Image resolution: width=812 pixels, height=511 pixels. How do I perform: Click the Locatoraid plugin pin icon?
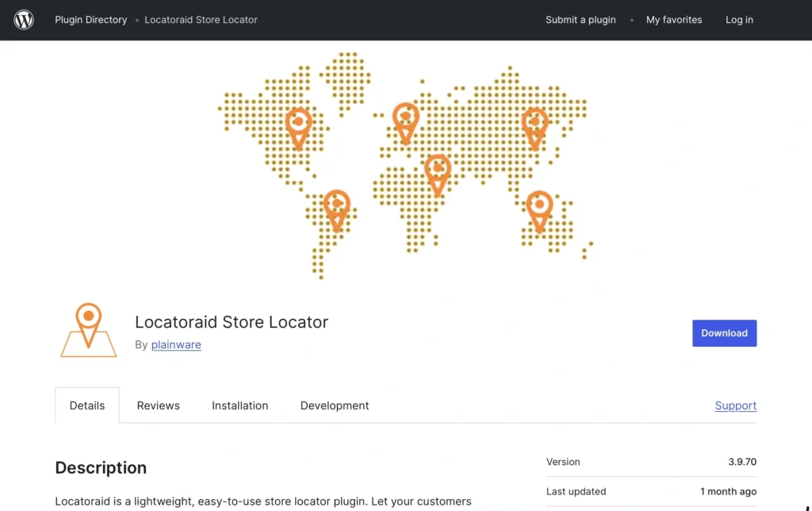tap(89, 330)
